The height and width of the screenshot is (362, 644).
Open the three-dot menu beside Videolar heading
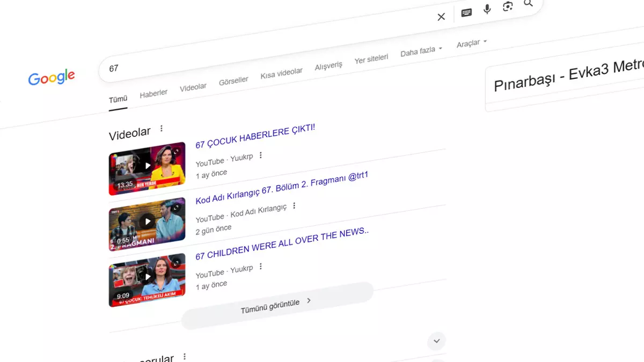point(162,128)
